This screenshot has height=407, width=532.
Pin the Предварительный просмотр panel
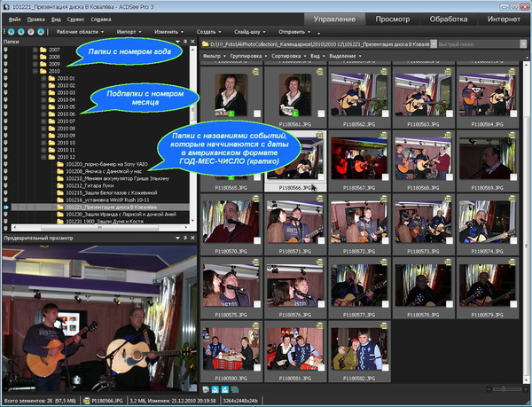pos(185,238)
